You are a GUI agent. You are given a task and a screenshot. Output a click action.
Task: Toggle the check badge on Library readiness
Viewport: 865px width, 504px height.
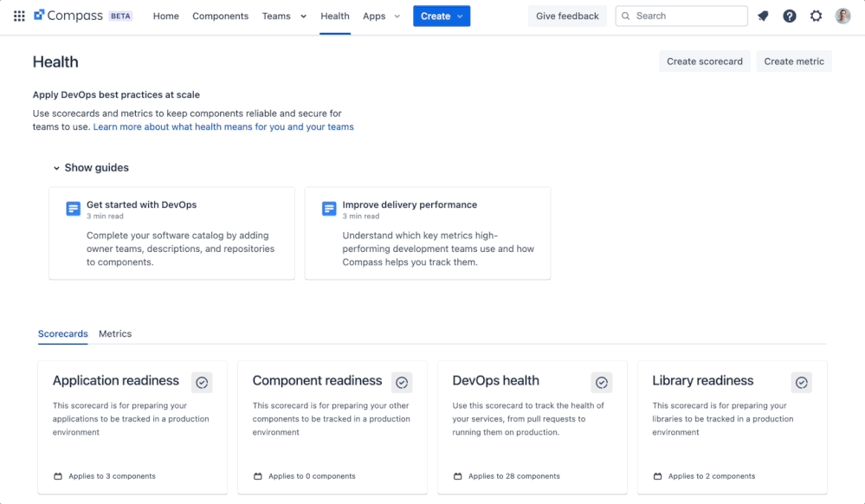point(801,382)
